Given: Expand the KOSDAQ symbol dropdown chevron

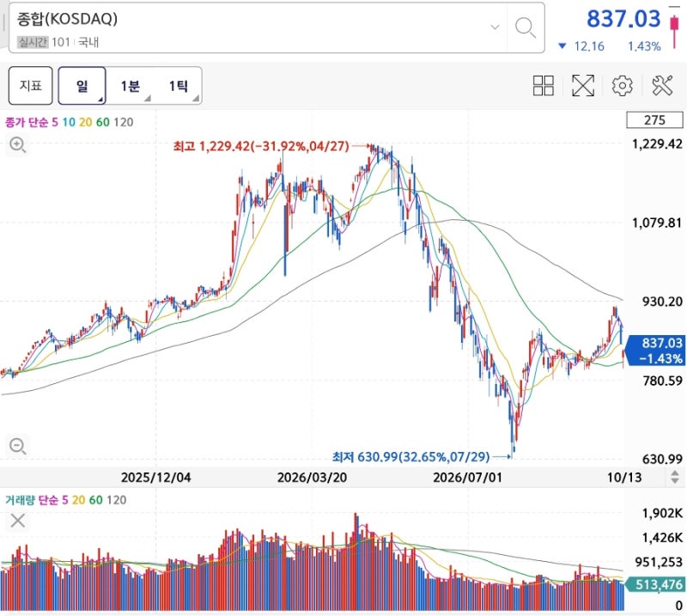Looking at the screenshot, I should click(495, 27).
